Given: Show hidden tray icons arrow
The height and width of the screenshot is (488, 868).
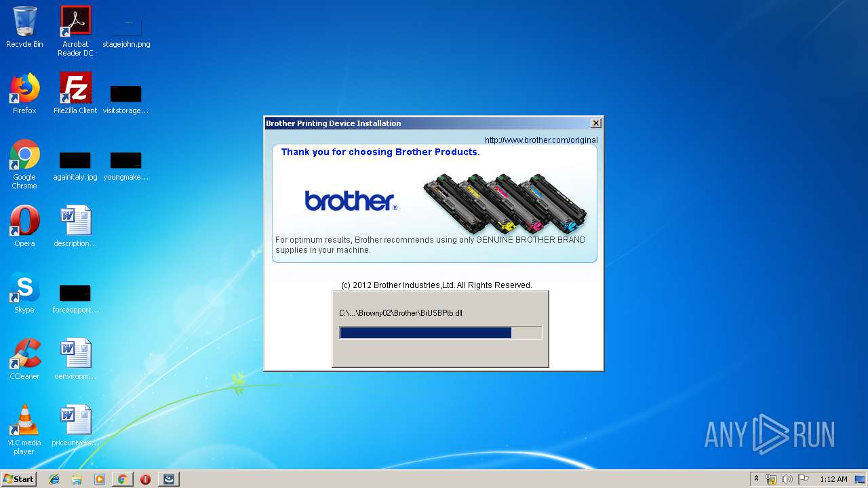Looking at the screenshot, I should click(756, 479).
